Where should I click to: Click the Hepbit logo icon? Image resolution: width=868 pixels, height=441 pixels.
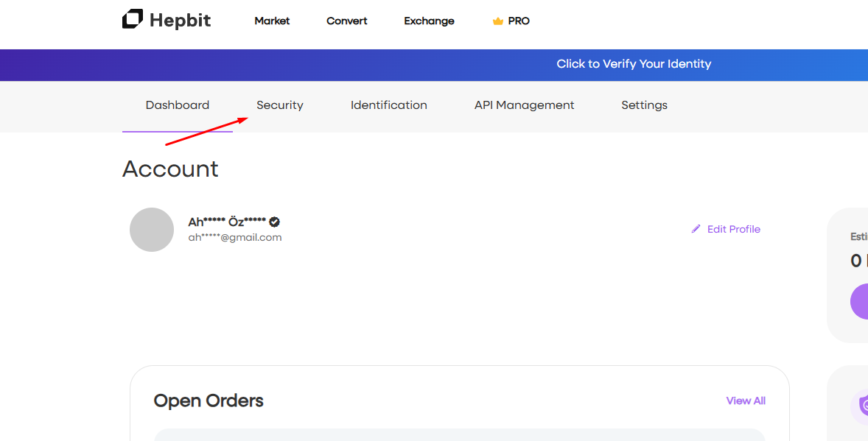tap(133, 20)
